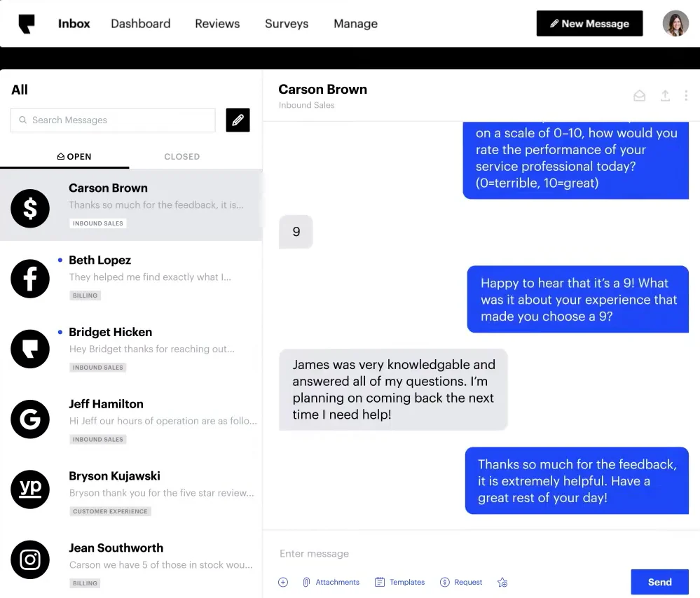
Task: Open Jeff Hamilton conversation name
Action: coord(106,404)
